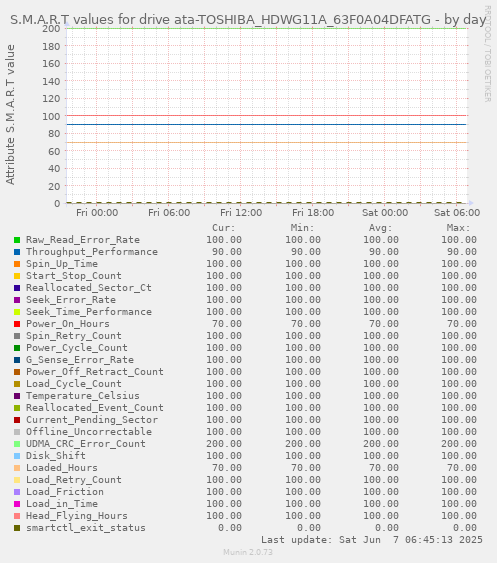Select the Temperature_Celsius legend label

[x=83, y=396]
